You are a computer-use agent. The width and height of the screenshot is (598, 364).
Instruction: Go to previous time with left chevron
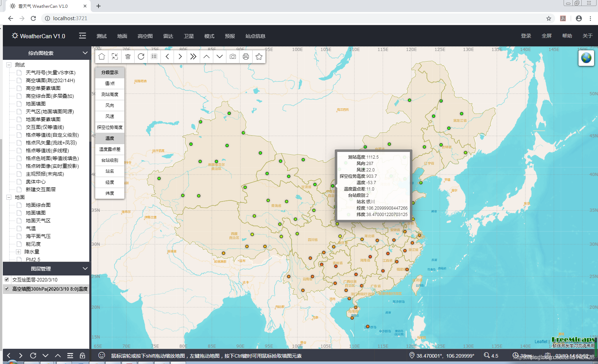pos(167,57)
